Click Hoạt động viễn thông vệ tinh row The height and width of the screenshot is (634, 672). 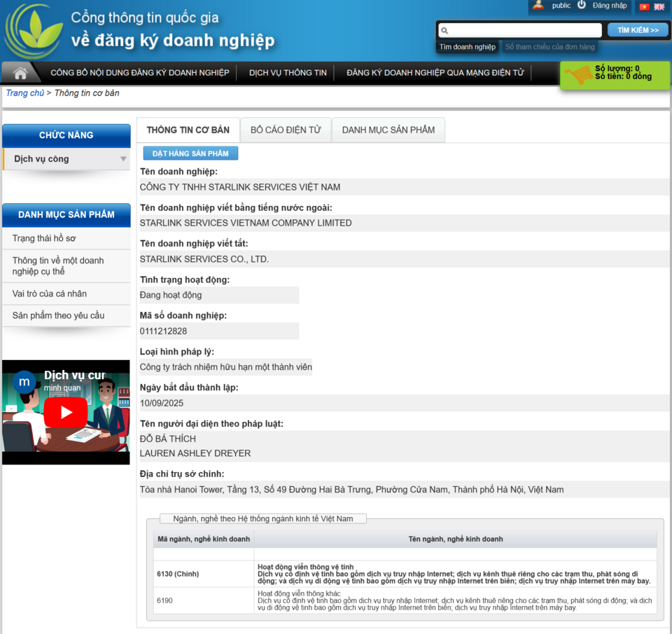tap(455, 574)
